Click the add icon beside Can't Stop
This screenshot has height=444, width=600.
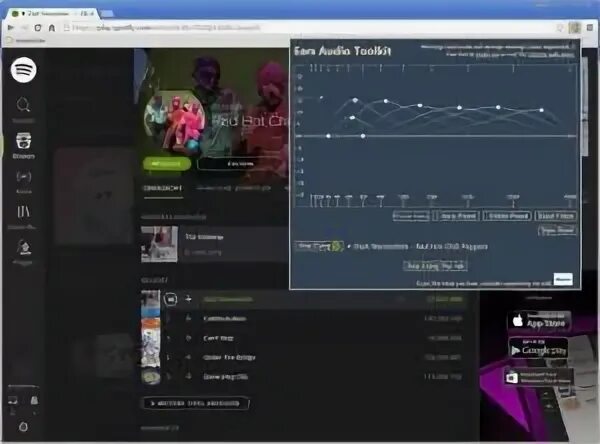(188, 338)
